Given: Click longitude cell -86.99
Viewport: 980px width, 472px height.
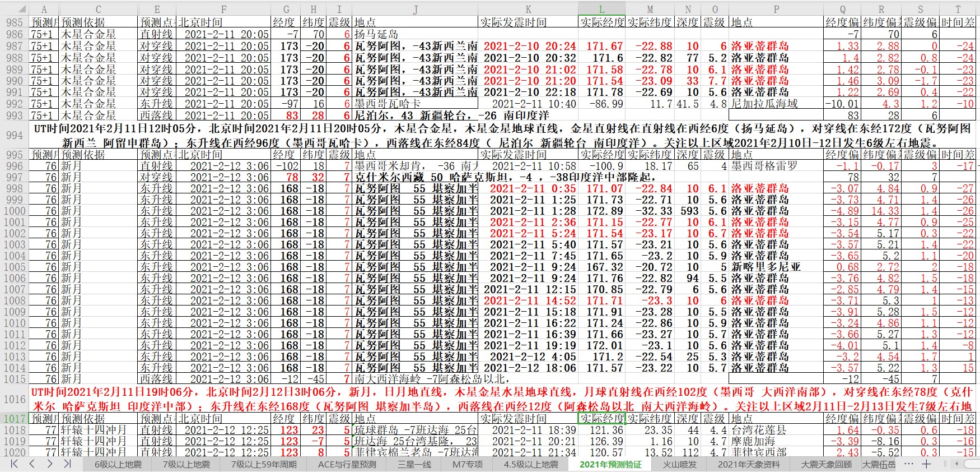Looking at the screenshot, I should click(601, 104).
